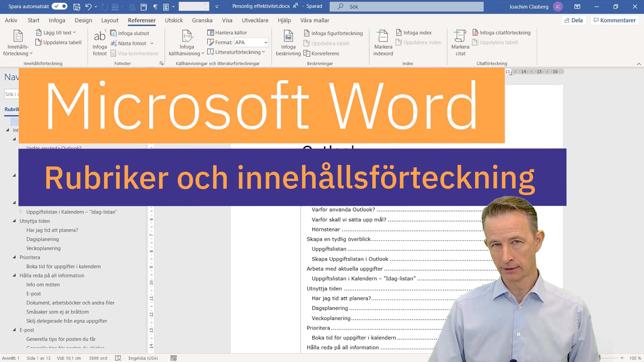Click the Undo arrow in the title bar

(88, 6)
